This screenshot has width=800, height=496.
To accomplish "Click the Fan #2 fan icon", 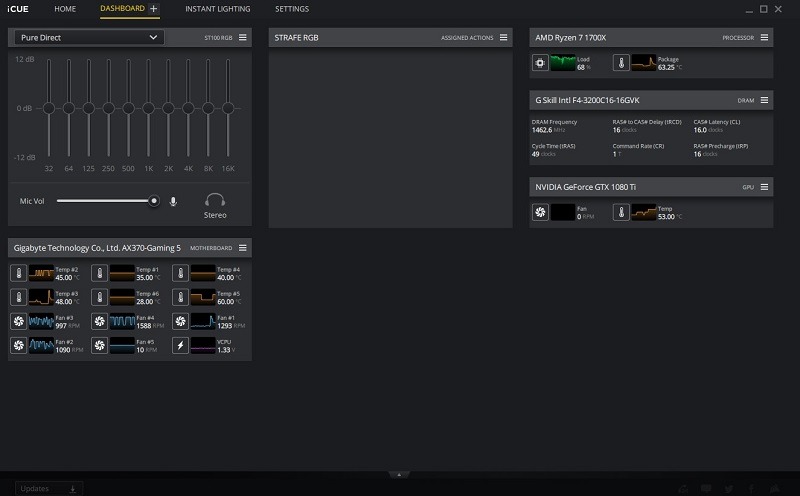I will pos(19,345).
